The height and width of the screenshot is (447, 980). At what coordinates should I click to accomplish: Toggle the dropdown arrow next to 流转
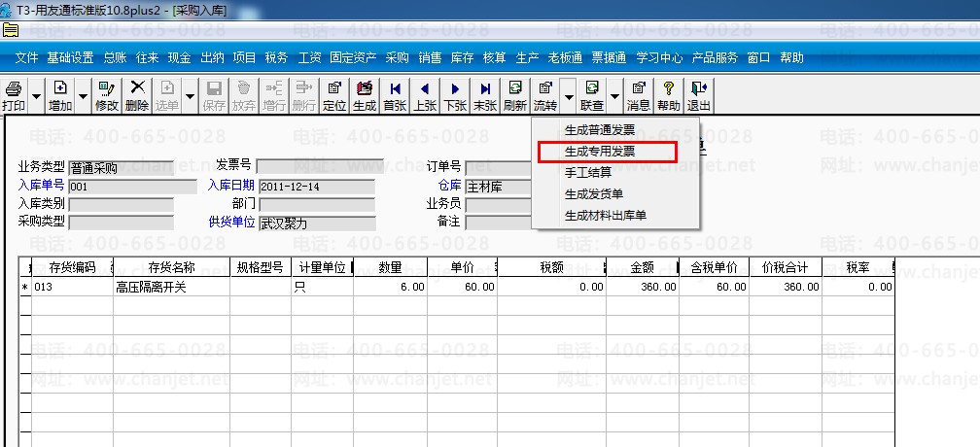pos(568,96)
